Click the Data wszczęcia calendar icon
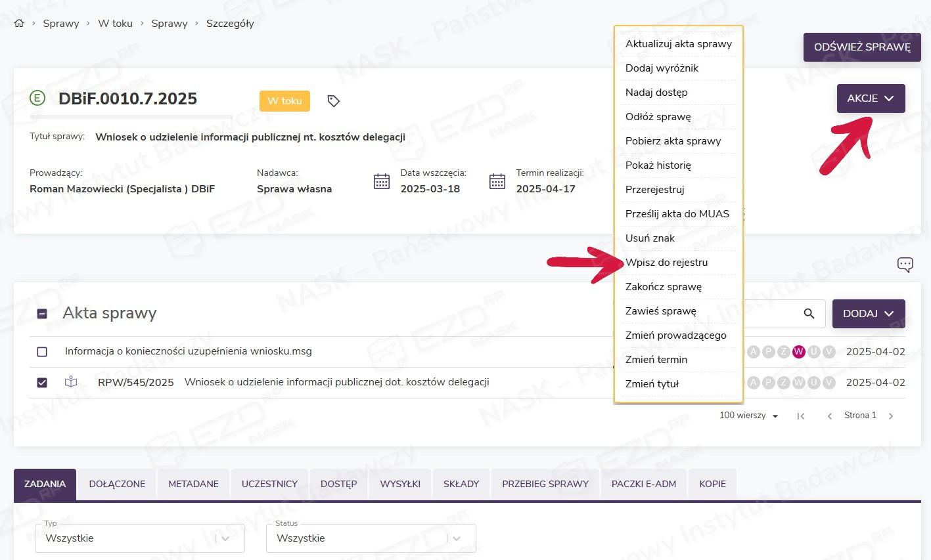 point(382,182)
